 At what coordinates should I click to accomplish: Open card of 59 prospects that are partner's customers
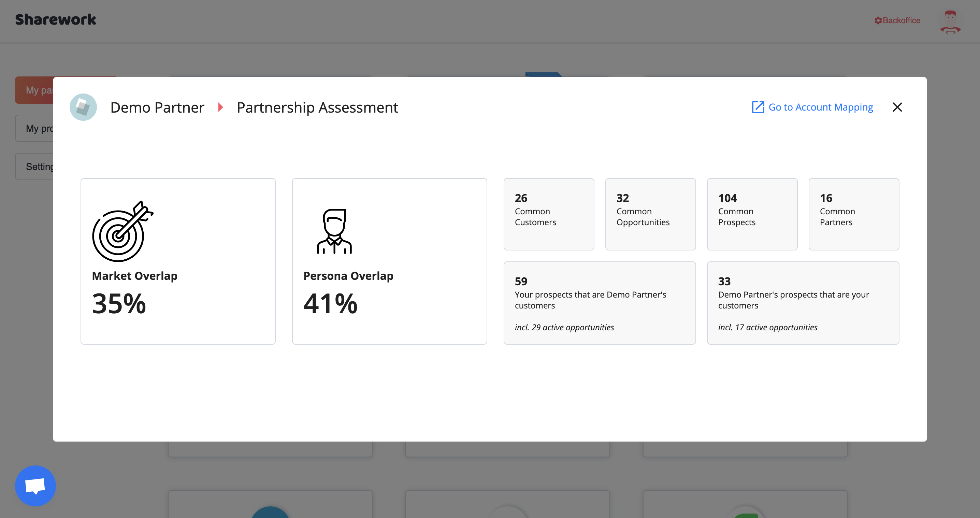[600, 303]
